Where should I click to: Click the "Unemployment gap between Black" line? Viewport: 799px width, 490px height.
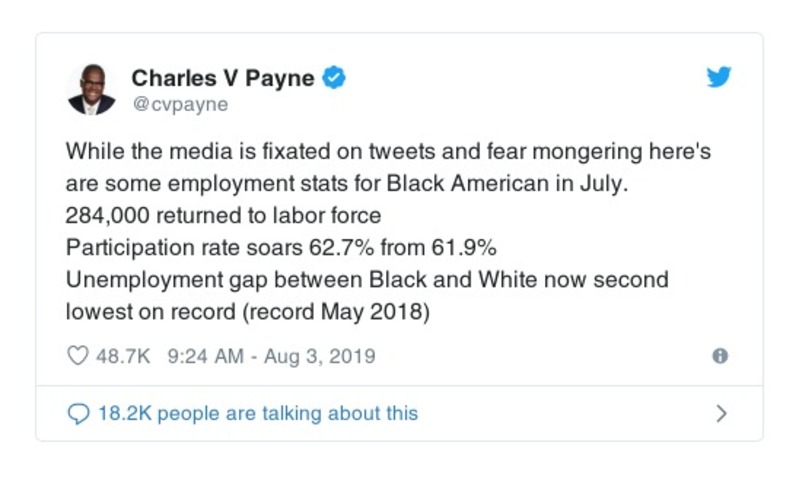(x=366, y=279)
